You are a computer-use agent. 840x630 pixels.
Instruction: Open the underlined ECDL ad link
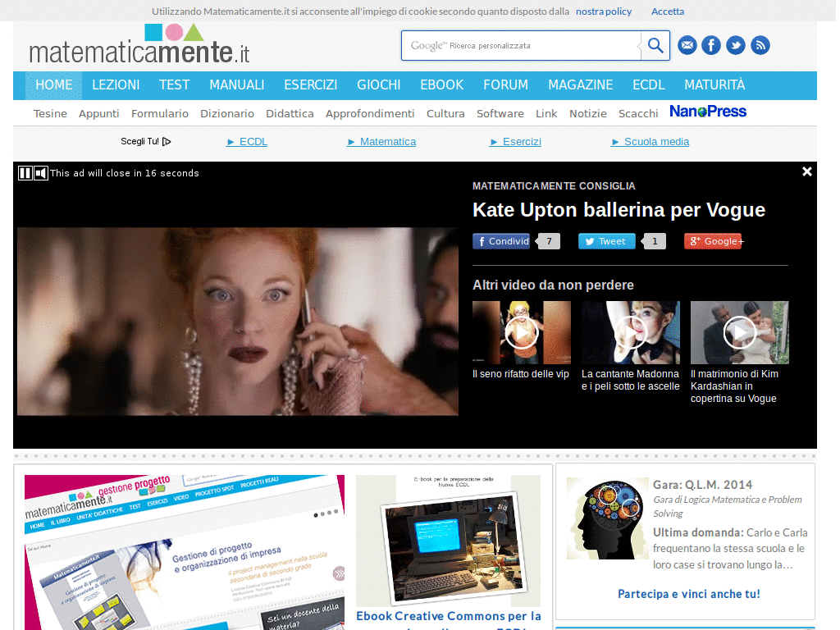point(247,141)
